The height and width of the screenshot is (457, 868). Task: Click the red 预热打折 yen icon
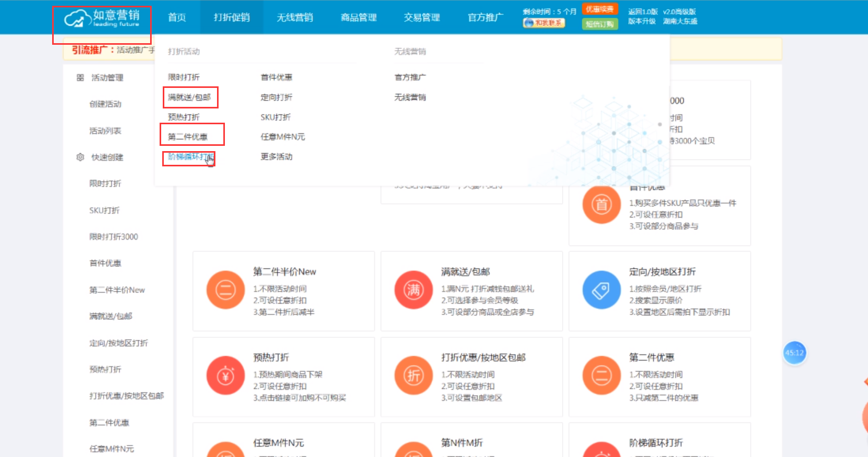click(x=225, y=375)
